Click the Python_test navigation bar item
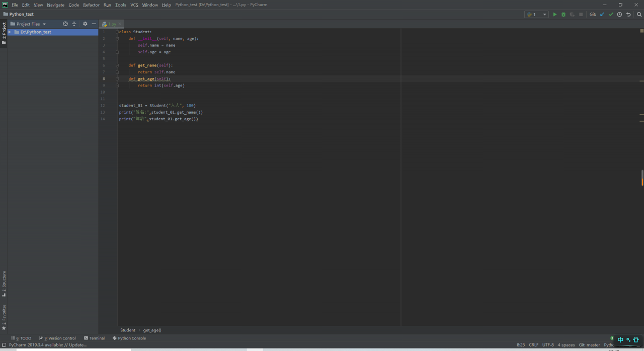644x351 pixels. pos(19,15)
